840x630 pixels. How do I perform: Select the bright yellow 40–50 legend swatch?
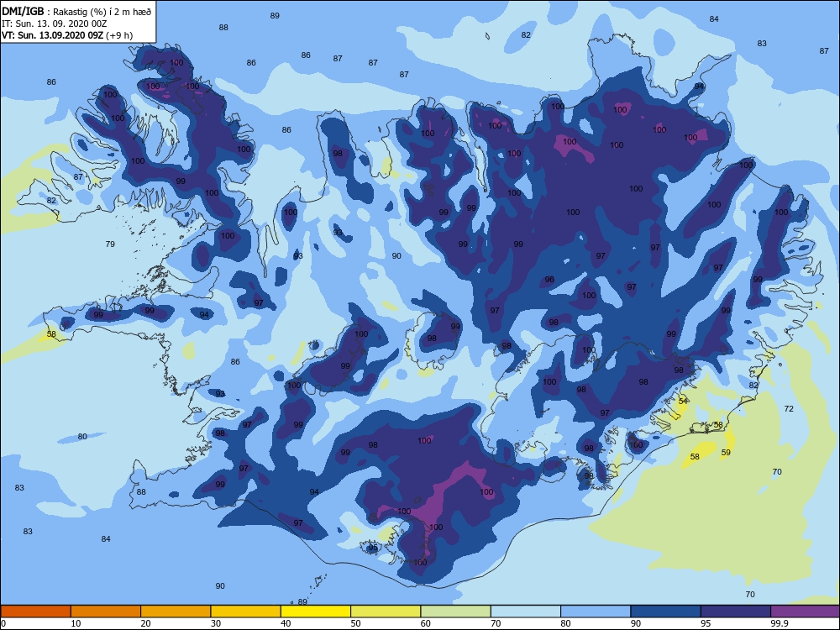point(316,612)
